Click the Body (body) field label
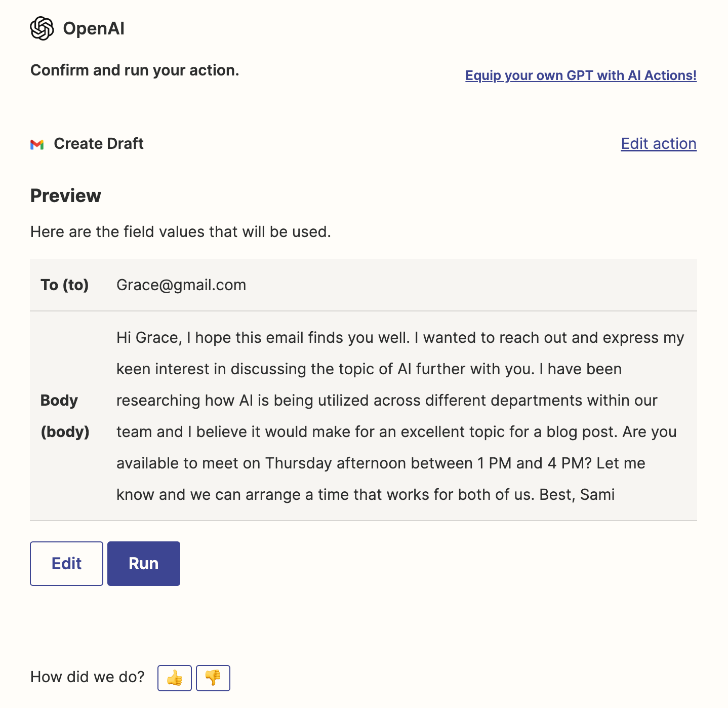The image size is (728, 708). tap(65, 416)
